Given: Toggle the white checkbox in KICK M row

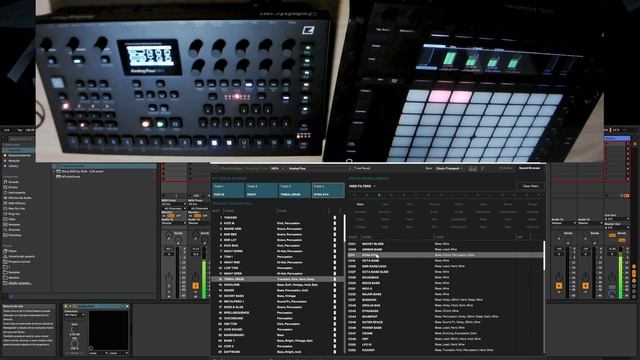Looking at the screenshot, I should (335, 223).
